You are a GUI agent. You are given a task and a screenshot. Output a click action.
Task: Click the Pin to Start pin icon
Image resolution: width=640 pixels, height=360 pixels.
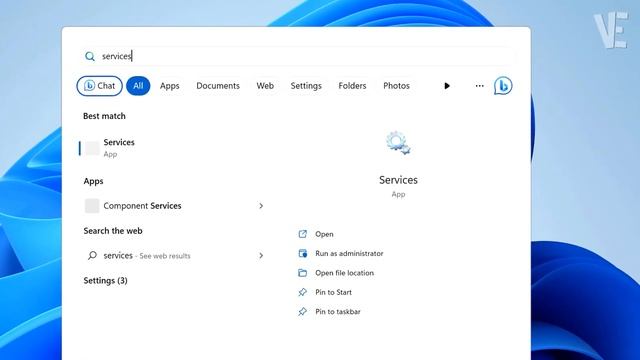[x=302, y=292]
